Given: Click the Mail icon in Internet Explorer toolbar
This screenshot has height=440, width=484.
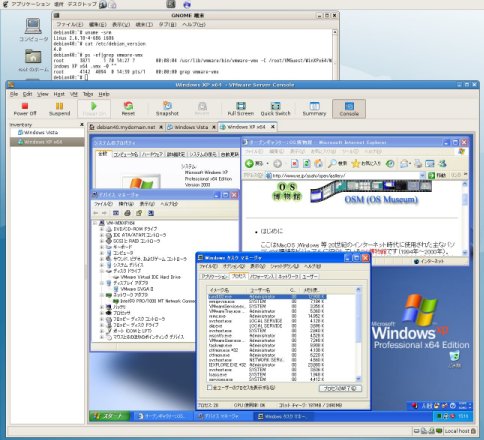Looking at the screenshot, I should pyautogui.click(x=404, y=163).
